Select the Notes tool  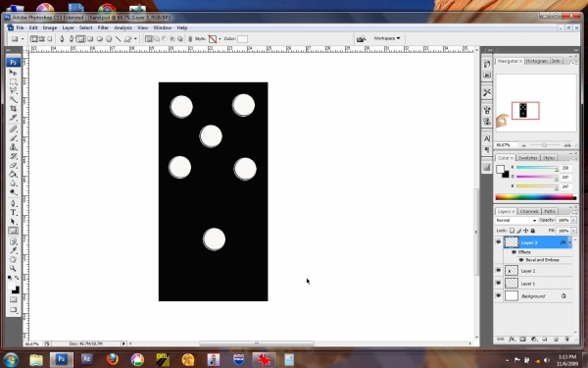13,241
